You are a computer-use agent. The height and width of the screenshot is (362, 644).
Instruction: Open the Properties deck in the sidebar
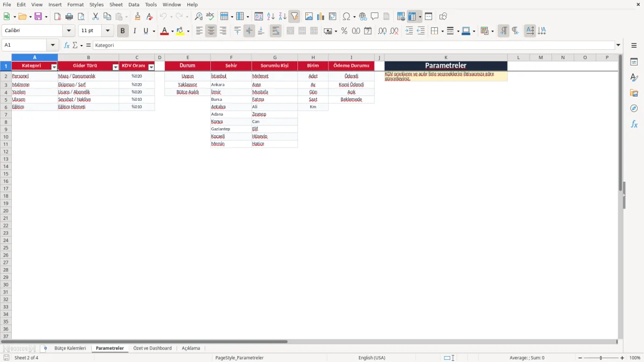pos(634,62)
